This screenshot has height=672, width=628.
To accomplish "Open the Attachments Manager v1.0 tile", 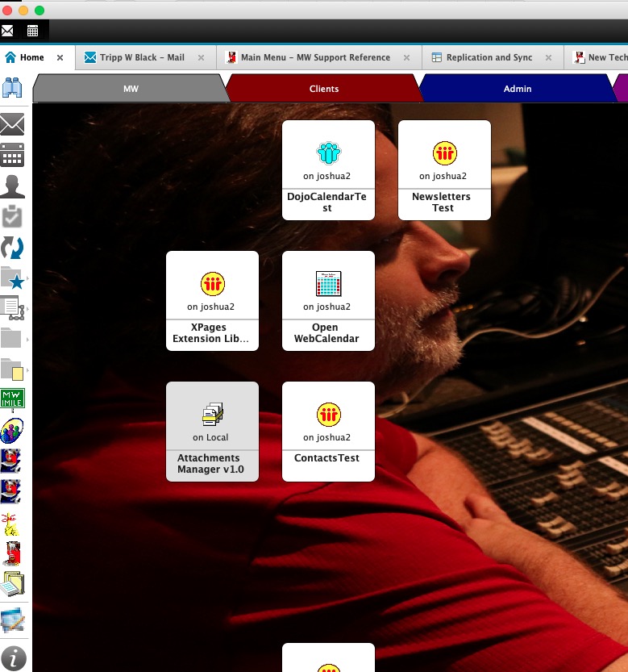I will (x=212, y=431).
